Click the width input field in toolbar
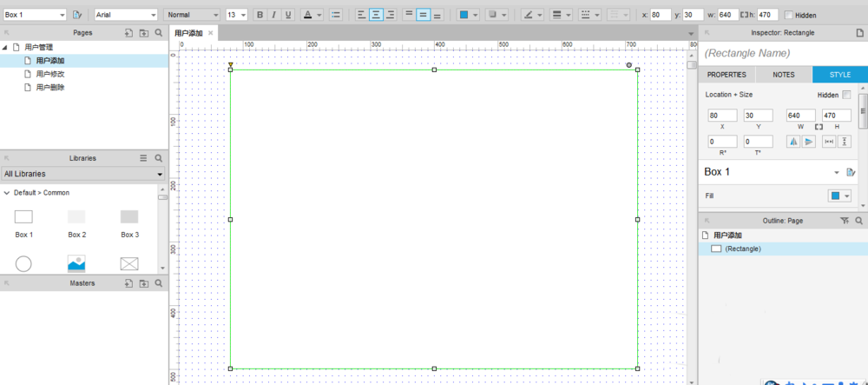The width and height of the screenshot is (868, 385). 727,15
